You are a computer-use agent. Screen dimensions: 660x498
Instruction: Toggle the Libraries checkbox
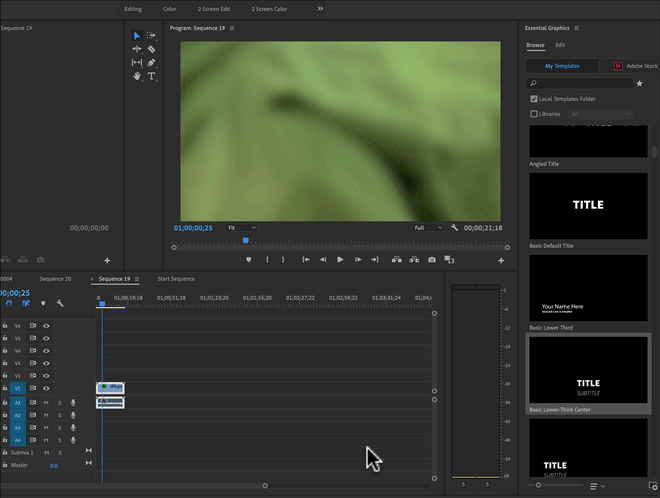(534, 114)
